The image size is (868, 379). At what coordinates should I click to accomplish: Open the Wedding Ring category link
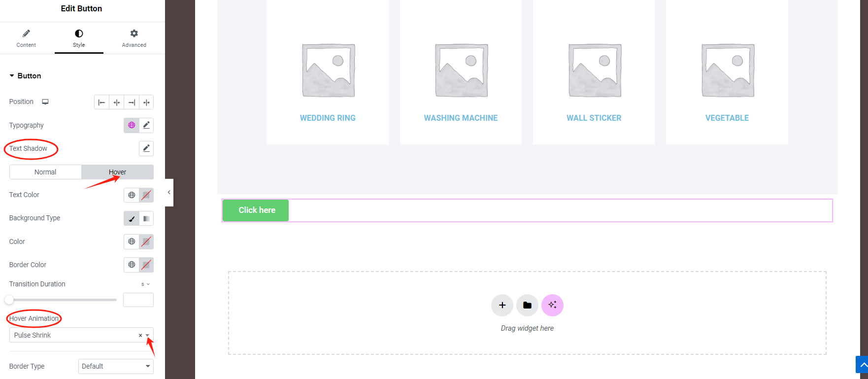coord(328,118)
